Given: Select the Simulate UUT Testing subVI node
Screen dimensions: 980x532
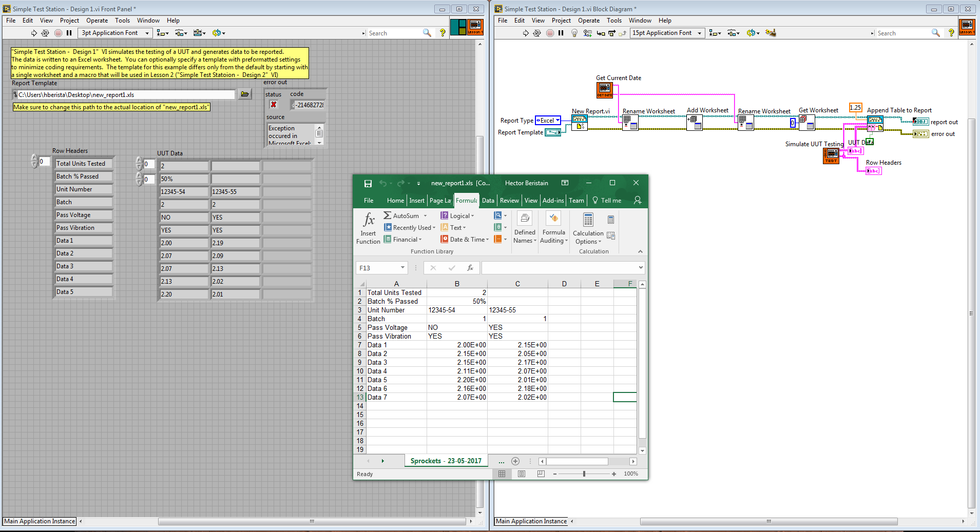Looking at the screenshot, I should pos(831,156).
